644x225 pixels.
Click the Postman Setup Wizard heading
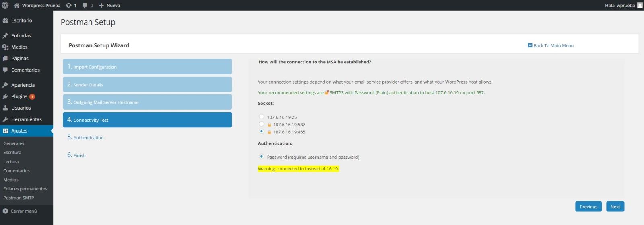tap(99, 45)
